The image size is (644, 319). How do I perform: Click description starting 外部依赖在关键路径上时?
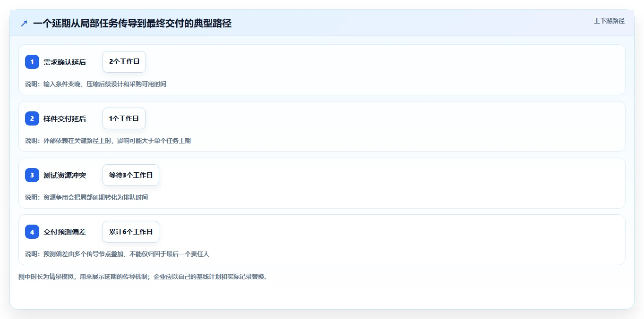[x=108, y=141]
